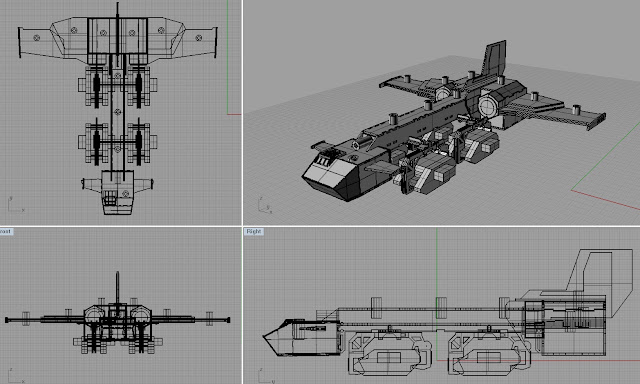640x384 pixels.
Task: Click the axis icon in the Top viewport
Action: [16, 205]
